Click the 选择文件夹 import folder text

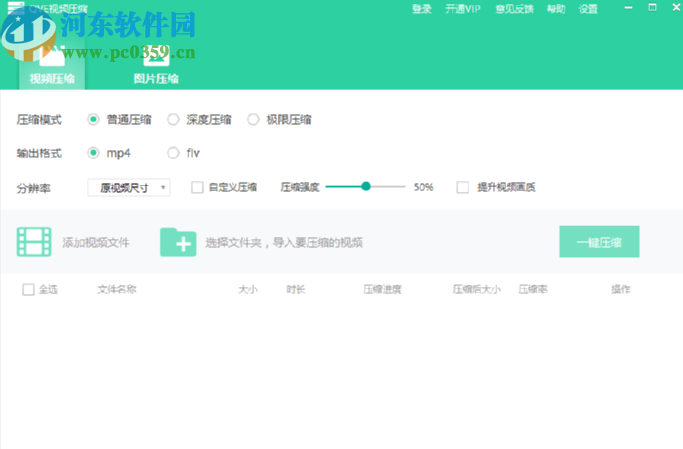[284, 243]
